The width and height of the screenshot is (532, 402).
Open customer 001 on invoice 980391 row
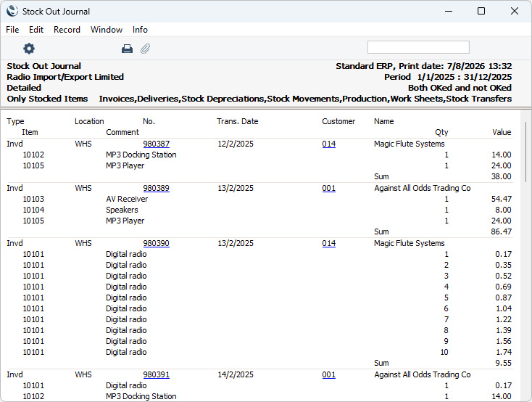(329, 374)
